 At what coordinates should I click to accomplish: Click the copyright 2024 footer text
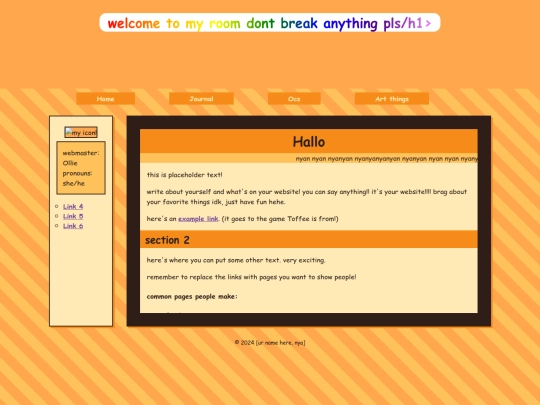[270, 342]
